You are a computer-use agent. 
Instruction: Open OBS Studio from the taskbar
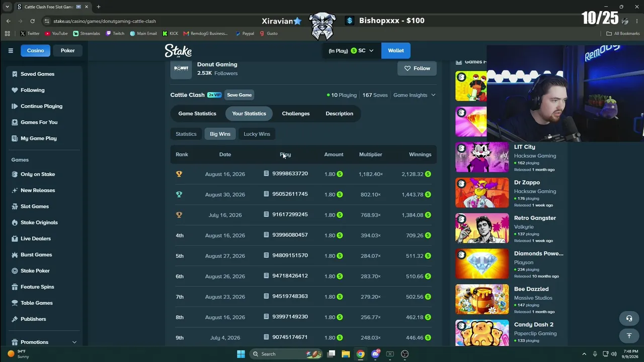tap(405, 354)
